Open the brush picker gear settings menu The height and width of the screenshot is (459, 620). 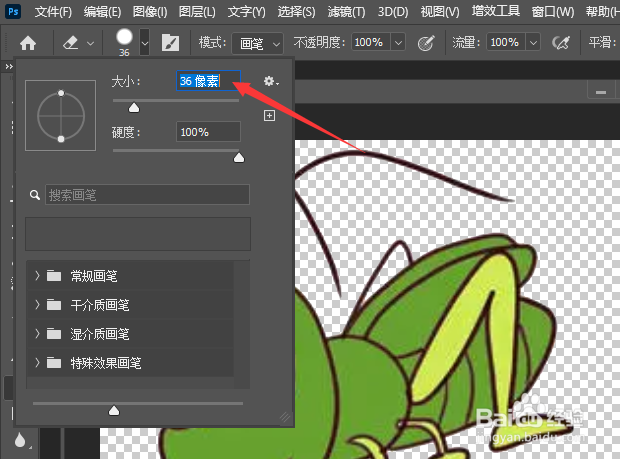coord(271,81)
